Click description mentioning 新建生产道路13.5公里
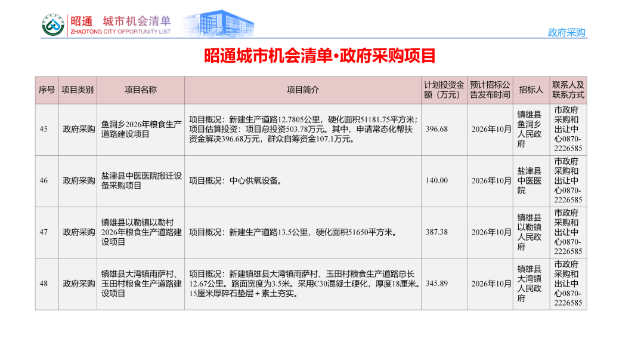The width and height of the screenshot is (644, 363). pos(293,232)
